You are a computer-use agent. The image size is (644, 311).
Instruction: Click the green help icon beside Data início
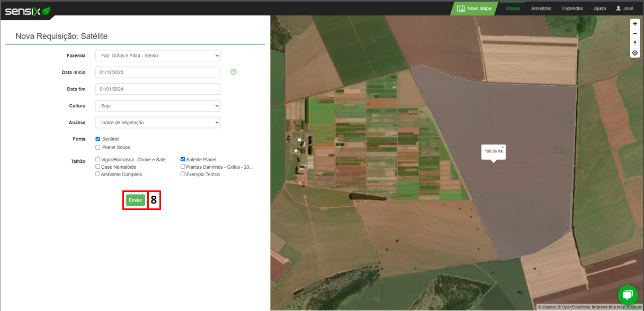[x=234, y=72]
